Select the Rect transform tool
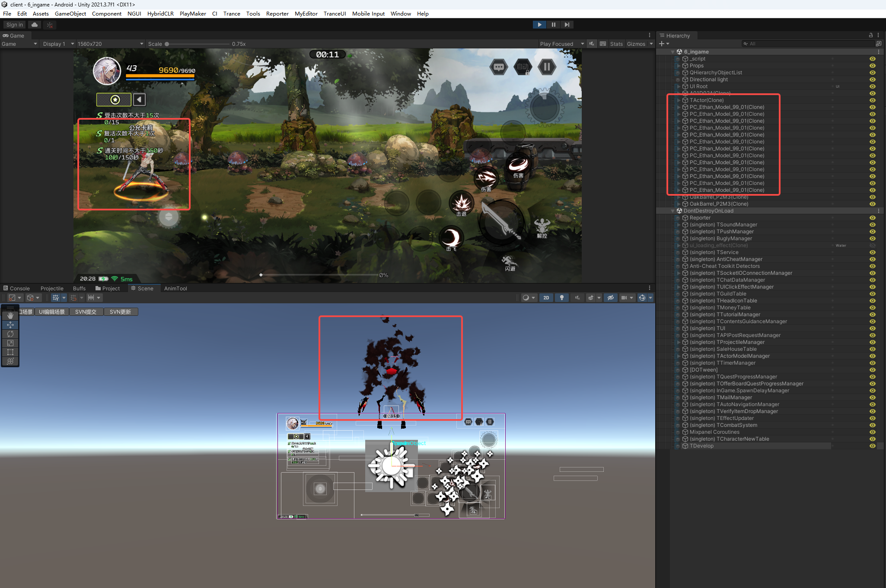 tap(10, 352)
